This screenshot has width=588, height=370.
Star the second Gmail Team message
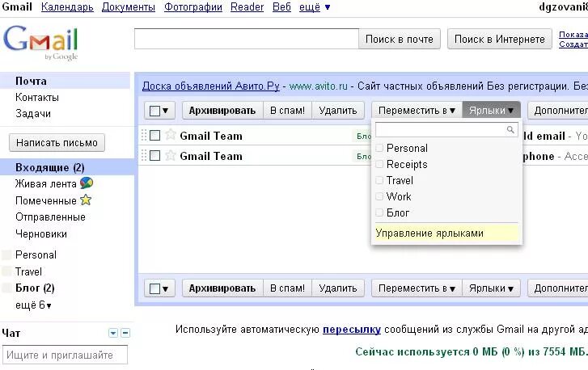click(171, 155)
